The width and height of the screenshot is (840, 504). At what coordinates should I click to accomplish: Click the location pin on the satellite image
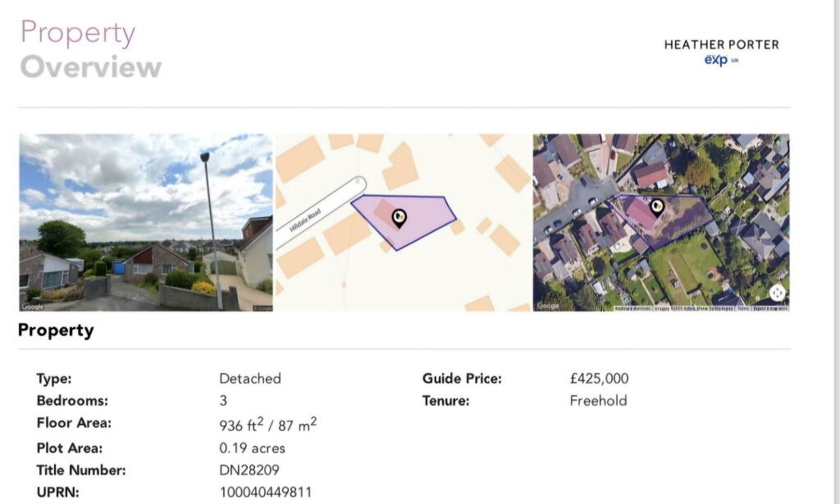point(656,207)
